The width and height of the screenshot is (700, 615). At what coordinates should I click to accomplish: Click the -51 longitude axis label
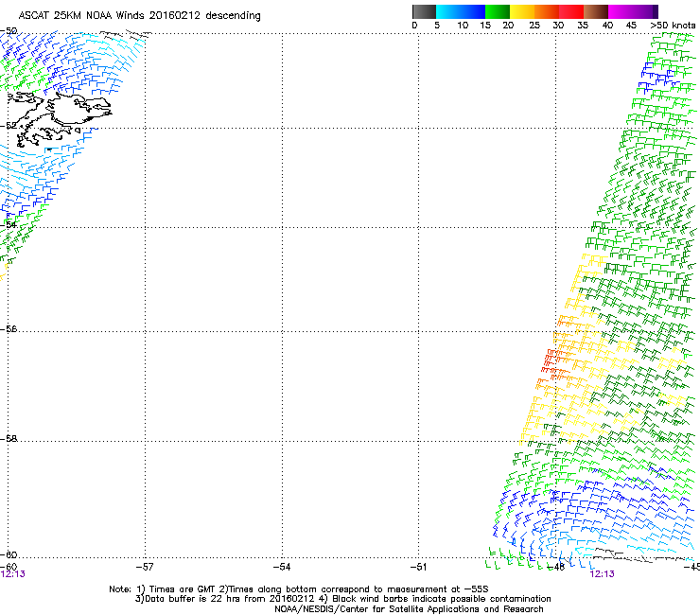(x=418, y=567)
